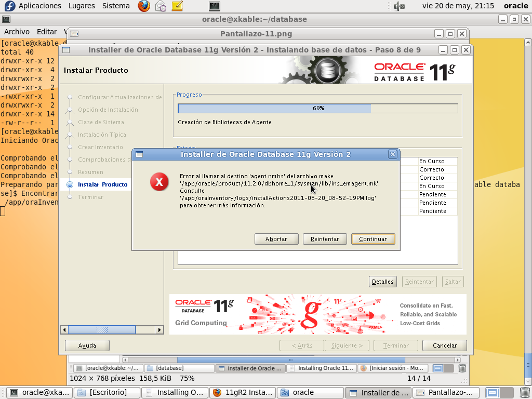
Task: Click [database] in screenshot's inner taskbar
Action: [179, 368]
